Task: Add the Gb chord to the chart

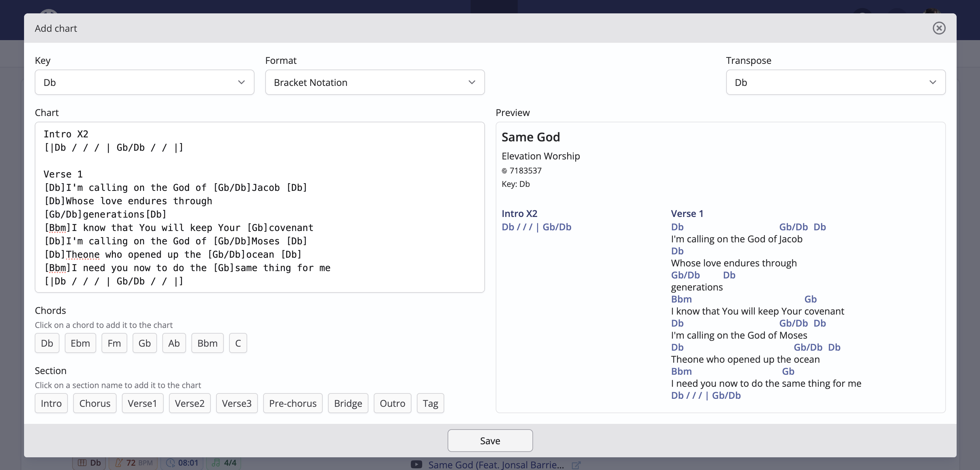Action: [x=145, y=343]
